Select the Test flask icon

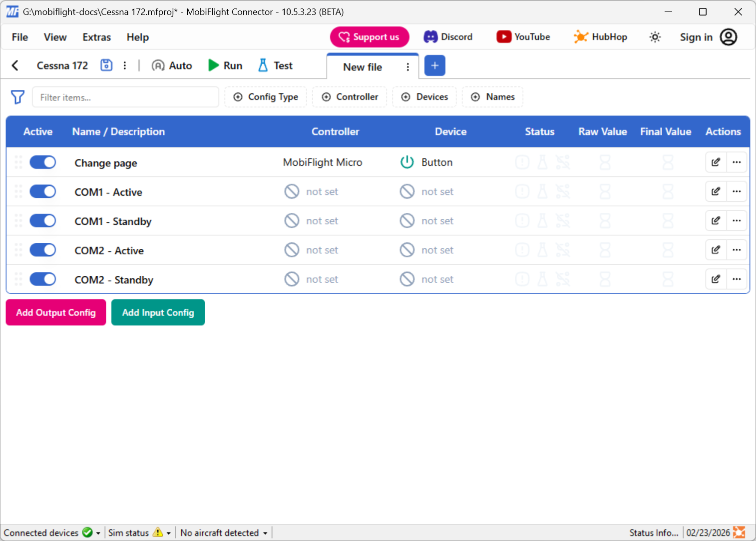(x=263, y=65)
